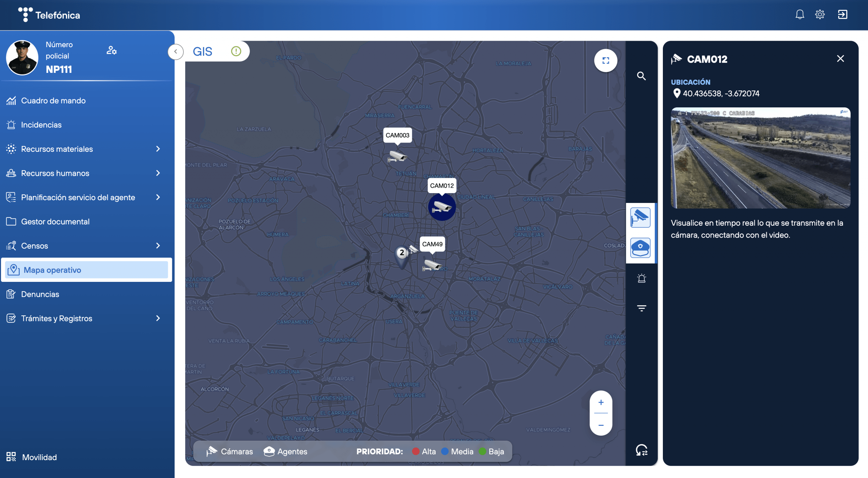The width and height of the screenshot is (868, 478).
Task: Click the Alta priority red dot
Action: (416, 452)
